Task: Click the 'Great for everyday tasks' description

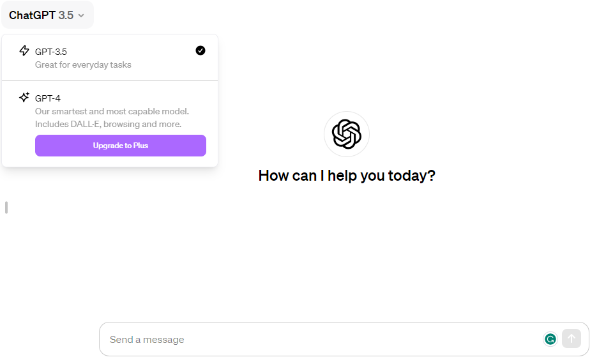Action: point(83,65)
